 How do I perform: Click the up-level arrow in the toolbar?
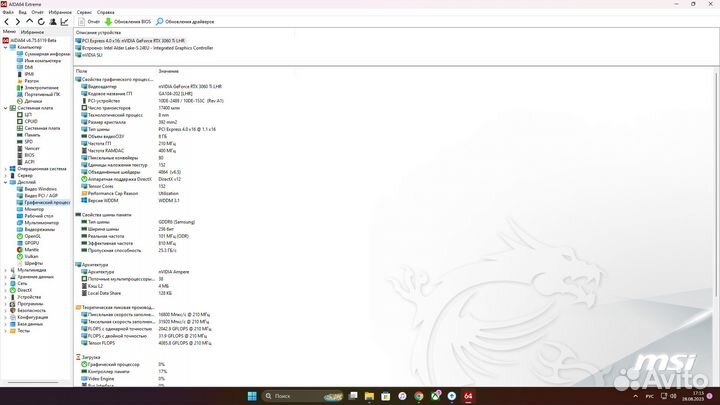(x=29, y=22)
